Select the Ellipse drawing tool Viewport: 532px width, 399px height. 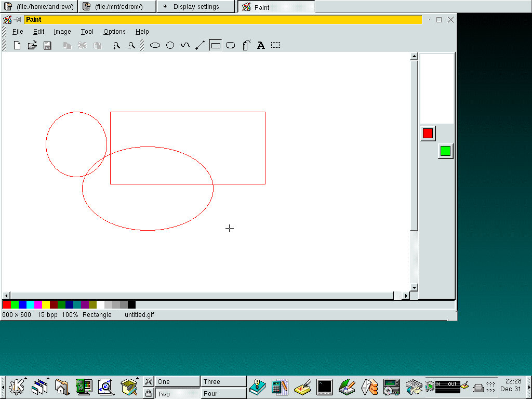click(155, 45)
